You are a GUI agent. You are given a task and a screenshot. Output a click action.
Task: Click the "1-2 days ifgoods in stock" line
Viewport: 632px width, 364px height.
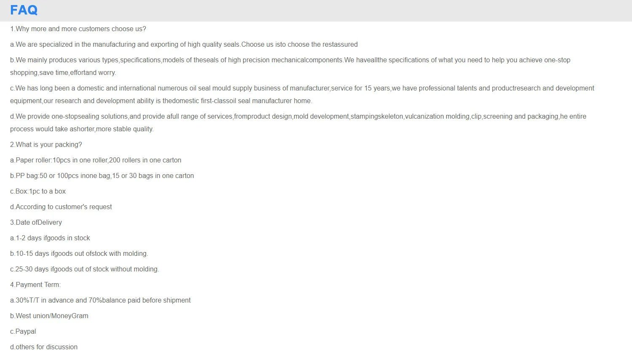[50, 238]
